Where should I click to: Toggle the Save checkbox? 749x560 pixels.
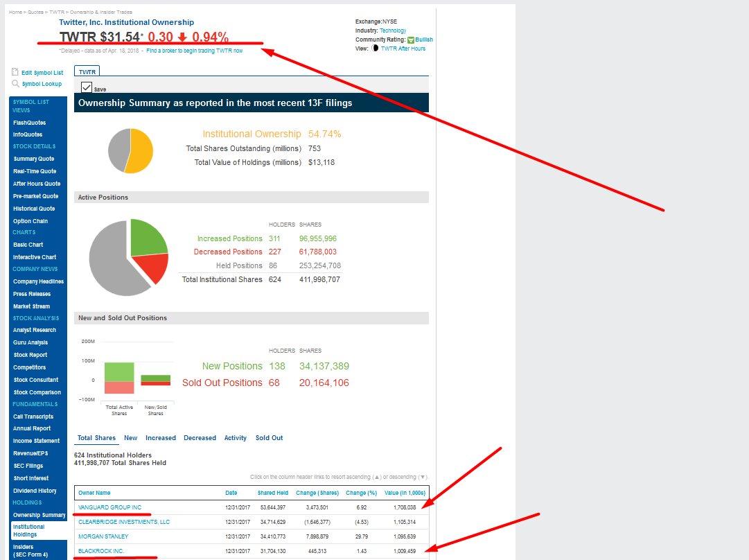87,87
